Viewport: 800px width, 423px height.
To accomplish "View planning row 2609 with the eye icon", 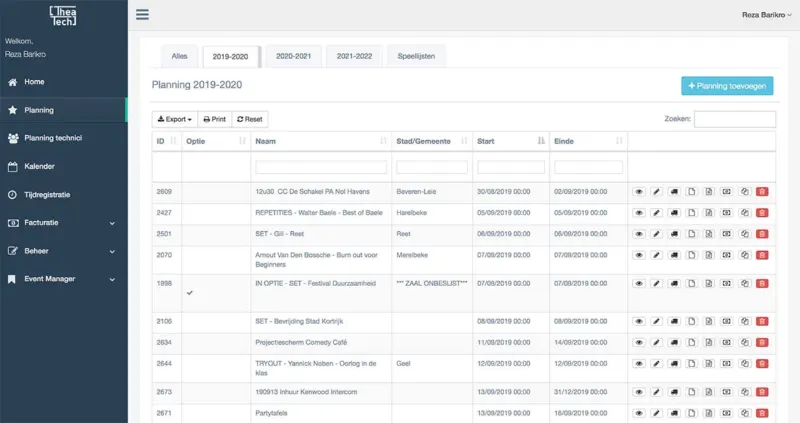I will [639, 192].
